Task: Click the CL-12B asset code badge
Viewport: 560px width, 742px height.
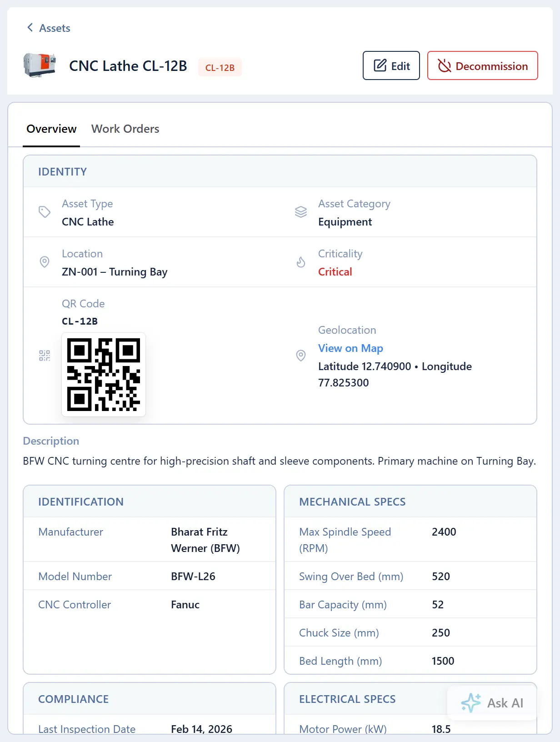Action: pyautogui.click(x=220, y=68)
